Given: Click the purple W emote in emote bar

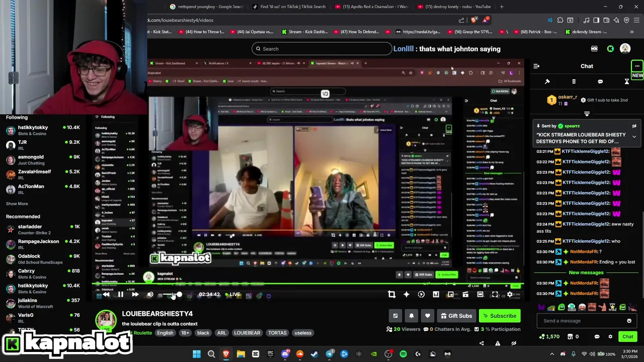Looking at the screenshot, I should pos(542,307).
